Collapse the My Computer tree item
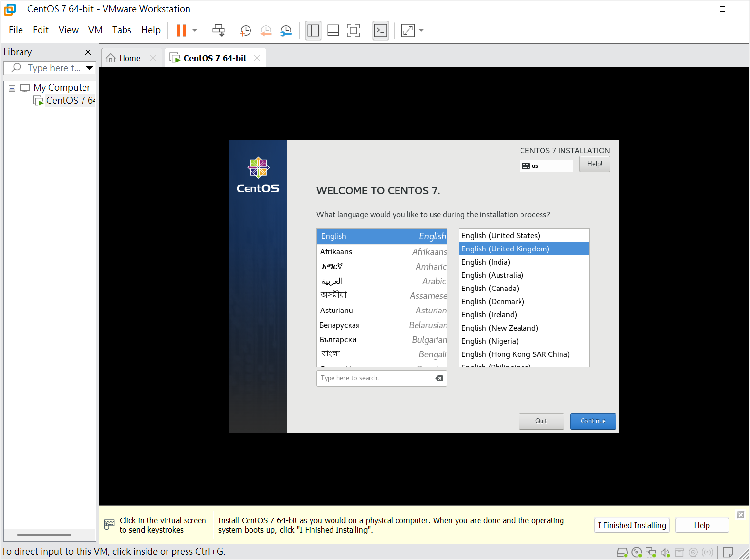This screenshot has width=750, height=560. click(x=12, y=88)
